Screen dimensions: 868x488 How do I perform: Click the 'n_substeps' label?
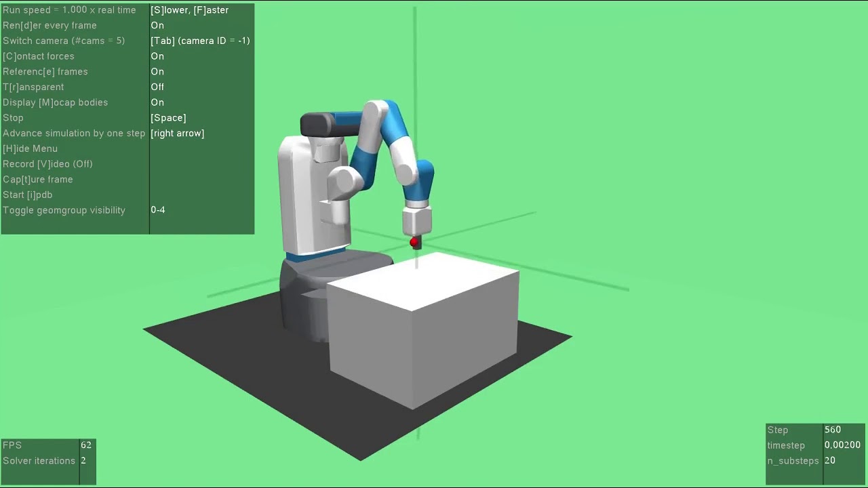tap(793, 461)
